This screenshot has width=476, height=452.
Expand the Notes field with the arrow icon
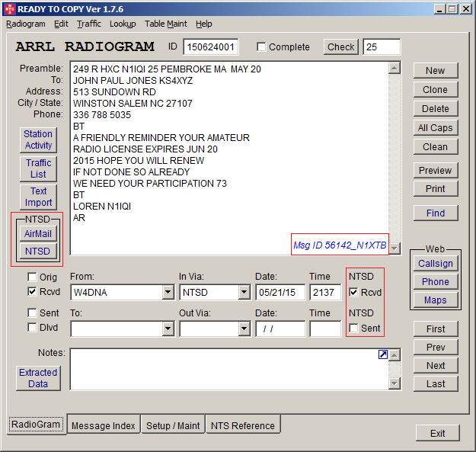pos(383,354)
